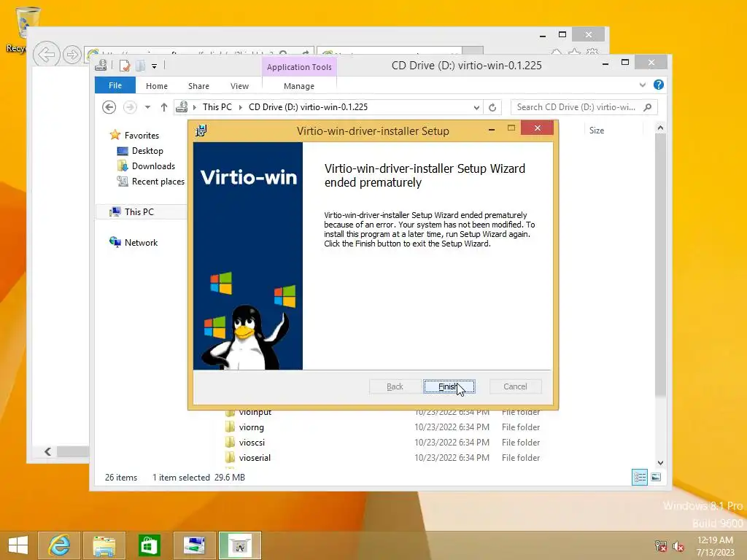The height and width of the screenshot is (560, 747).
Task: Click This PC in the address breadcrumb
Action: (x=217, y=107)
